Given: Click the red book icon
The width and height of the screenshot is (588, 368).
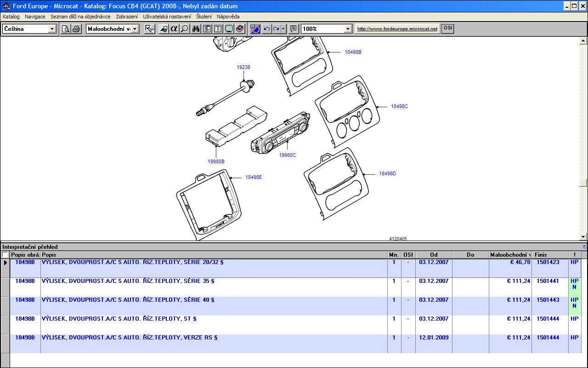Looking at the screenshot, I should pyautogui.click(x=239, y=29).
